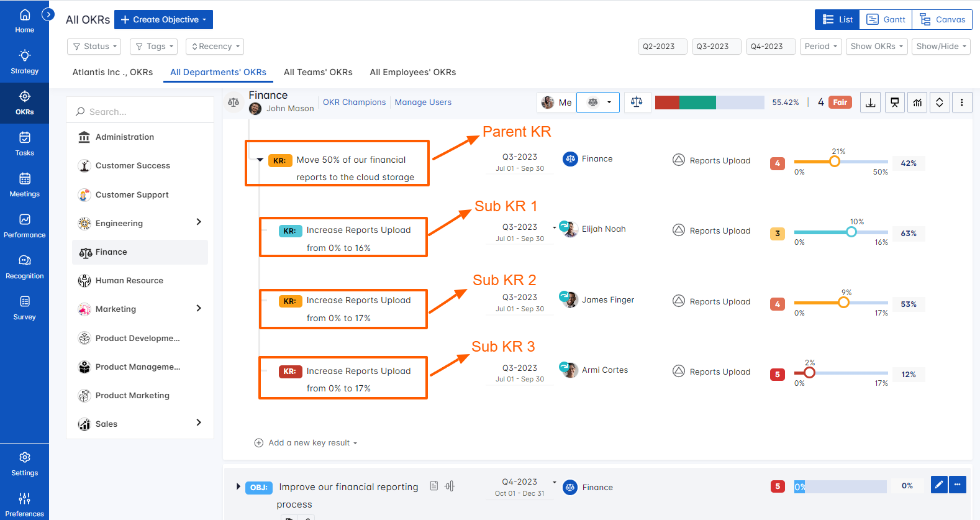Screen dimensions: 980x520
Task: Select the All Employees' OKRs tab
Action: click(x=413, y=72)
